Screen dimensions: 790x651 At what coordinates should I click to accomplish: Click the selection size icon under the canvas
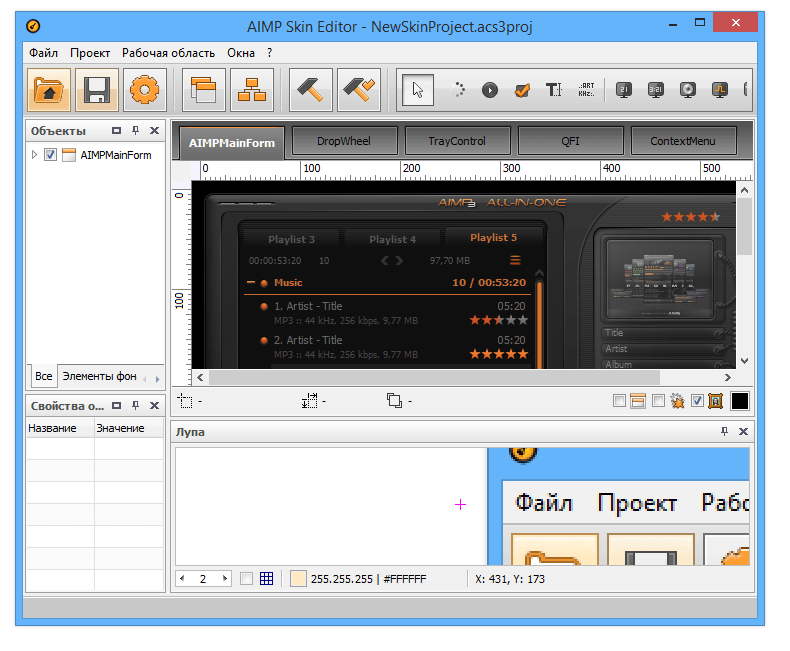(x=309, y=401)
